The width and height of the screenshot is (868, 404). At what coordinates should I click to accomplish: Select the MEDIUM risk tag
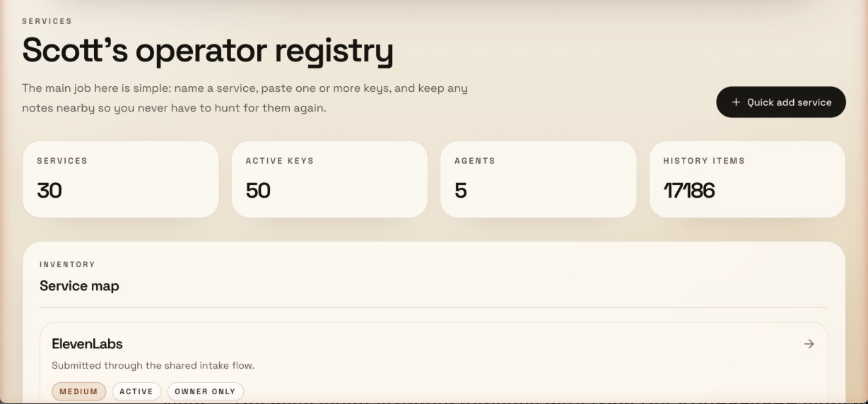click(78, 391)
